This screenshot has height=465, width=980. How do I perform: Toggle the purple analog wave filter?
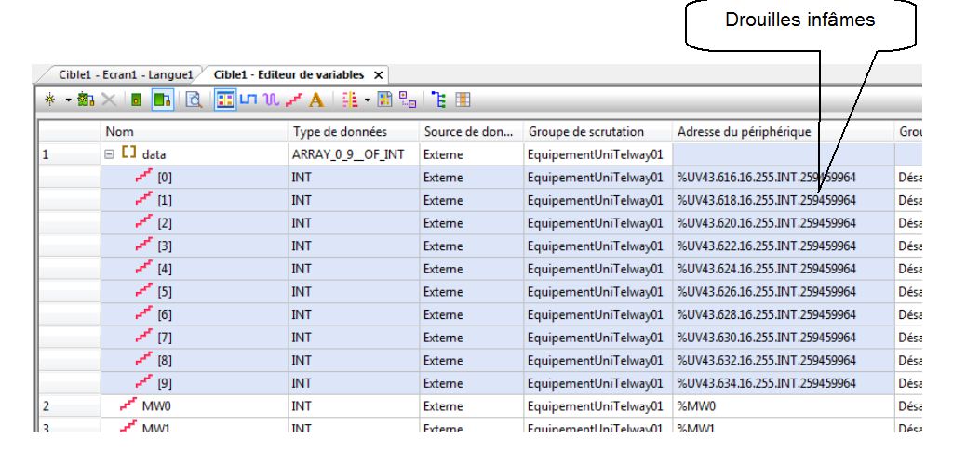click(x=270, y=100)
